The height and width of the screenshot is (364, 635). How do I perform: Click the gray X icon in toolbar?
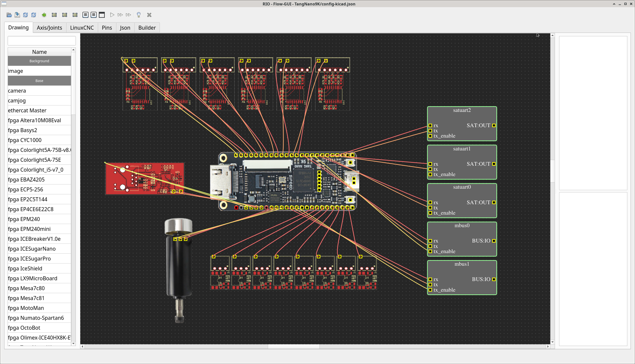(149, 15)
